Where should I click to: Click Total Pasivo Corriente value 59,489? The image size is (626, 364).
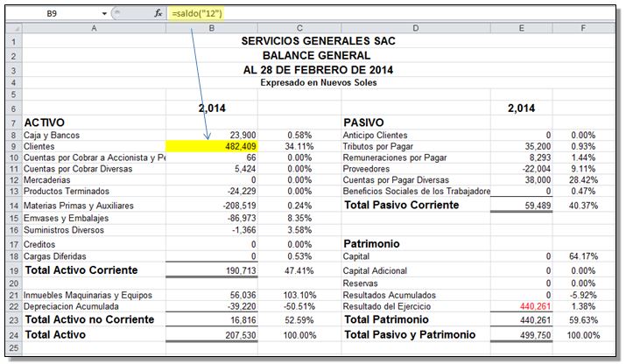click(x=538, y=206)
